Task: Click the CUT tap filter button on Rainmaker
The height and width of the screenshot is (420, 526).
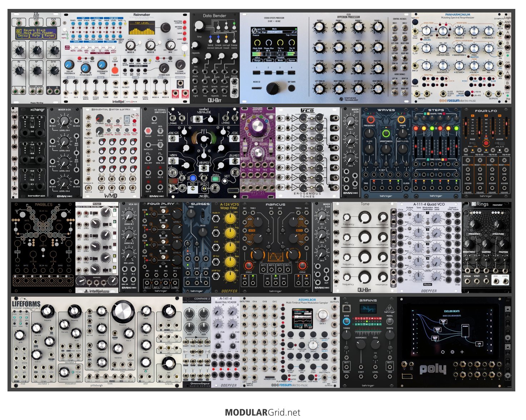Action: [93, 47]
